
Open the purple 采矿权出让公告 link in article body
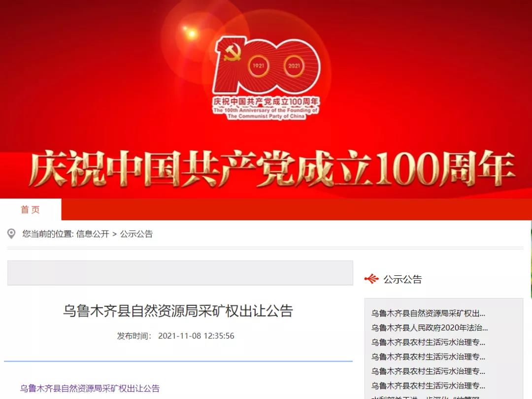(x=90, y=388)
